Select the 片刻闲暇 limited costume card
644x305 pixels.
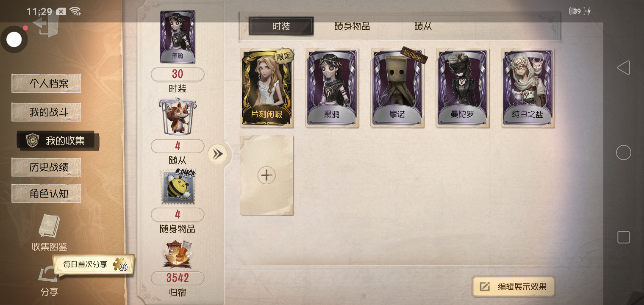point(267,87)
